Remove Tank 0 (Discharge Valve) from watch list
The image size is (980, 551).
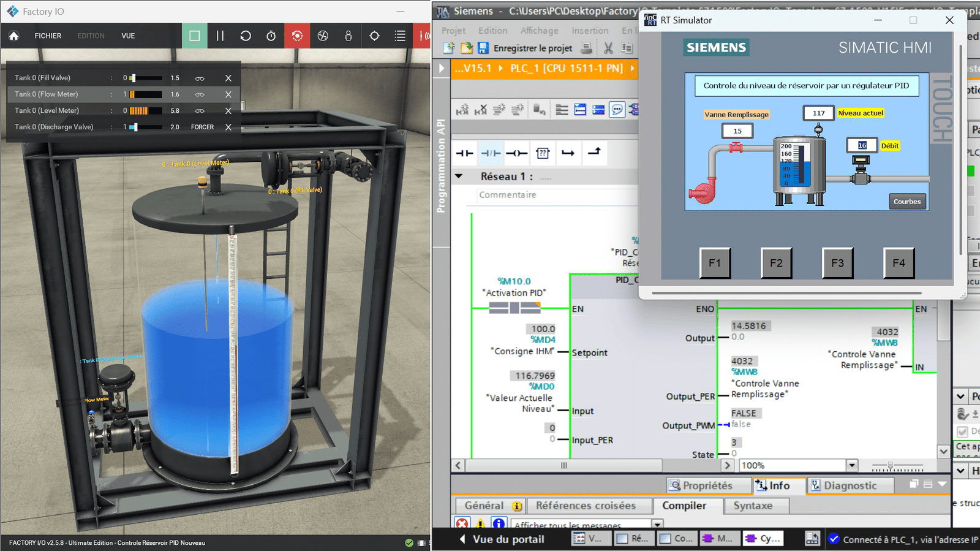tap(228, 127)
